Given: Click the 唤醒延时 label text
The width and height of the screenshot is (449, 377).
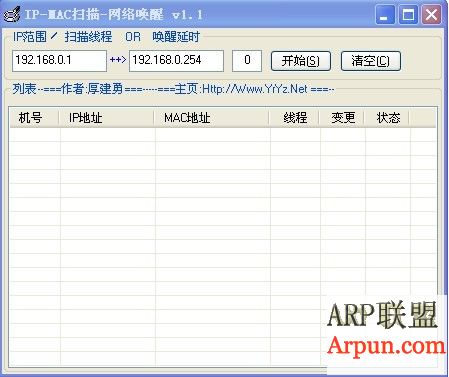Looking at the screenshot, I should (176, 37).
